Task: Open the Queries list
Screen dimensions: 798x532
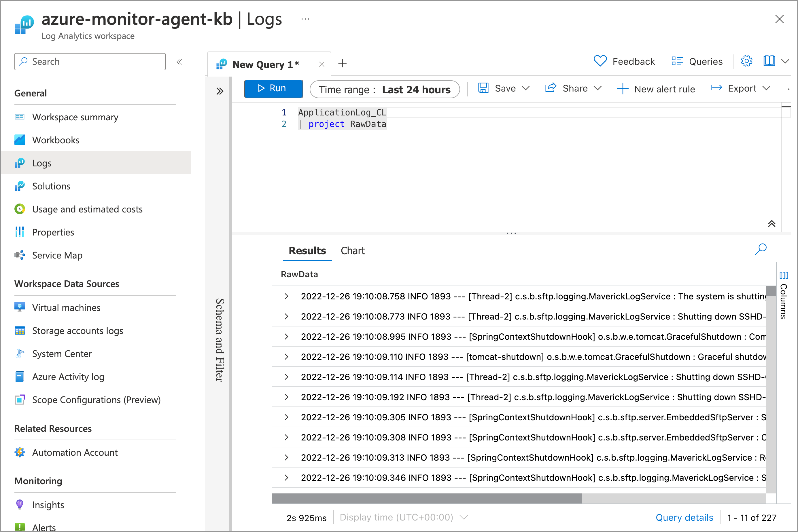Action: (697, 61)
